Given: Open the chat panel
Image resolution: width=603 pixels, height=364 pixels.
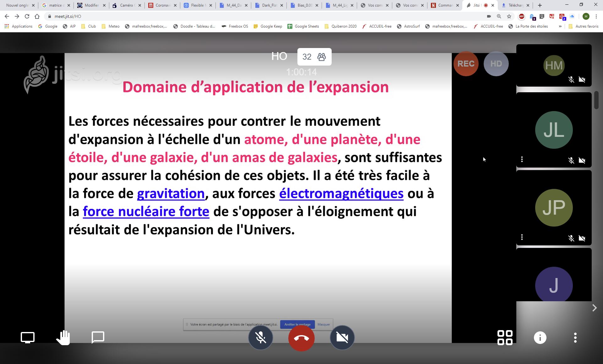Looking at the screenshot, I should coord(98,338).
